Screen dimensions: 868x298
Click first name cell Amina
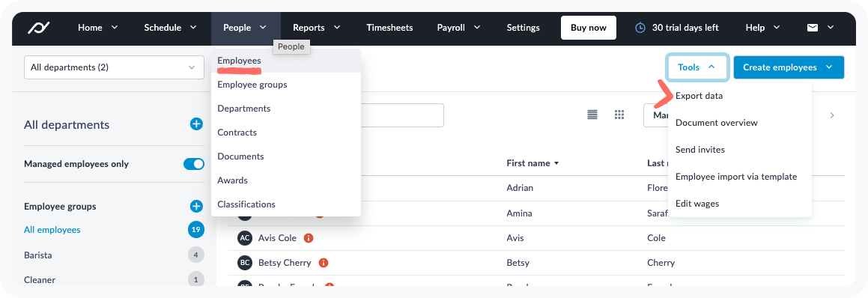(519, 214)
